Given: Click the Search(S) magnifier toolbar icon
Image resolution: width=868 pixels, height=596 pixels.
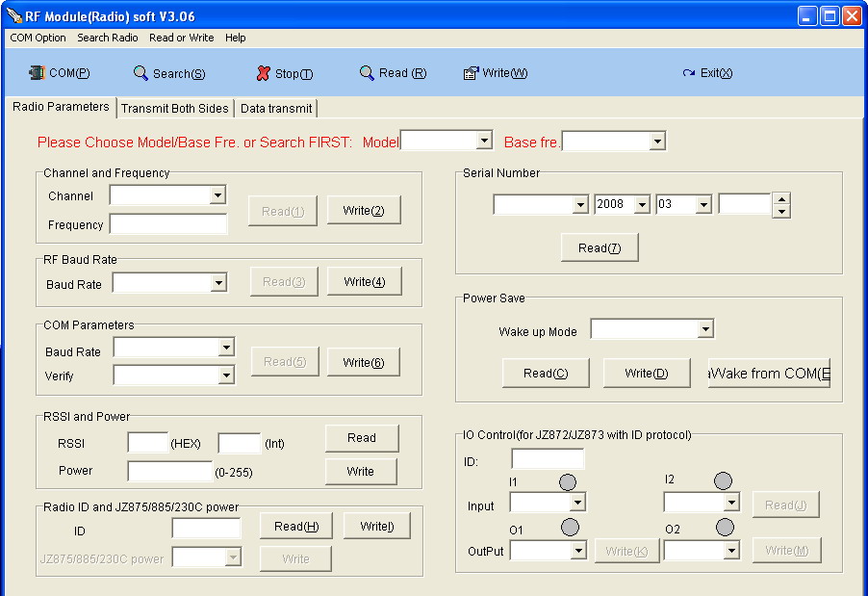Looking at the screenshot, I should (140, 73).
